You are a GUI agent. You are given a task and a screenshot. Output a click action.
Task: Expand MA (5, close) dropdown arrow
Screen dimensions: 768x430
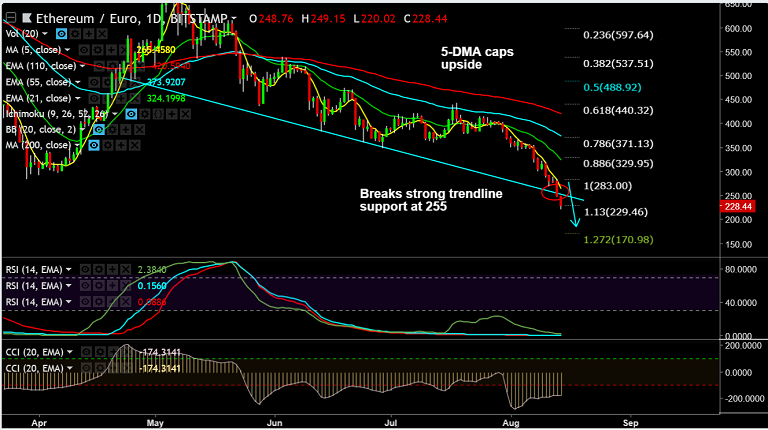pyautogui.click(x=68, y=50)
